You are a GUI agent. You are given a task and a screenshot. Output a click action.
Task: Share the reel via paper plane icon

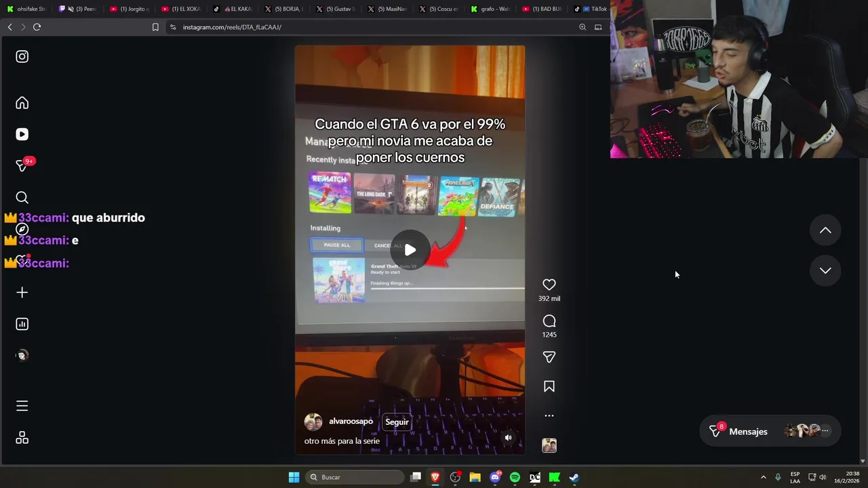(549, 357)
